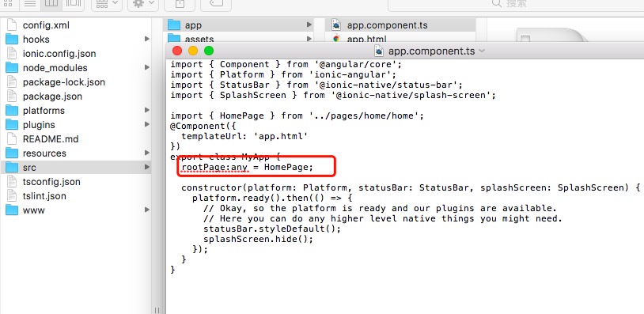The height and width of the screenshot is (314, 644).
Task: Expand the hooks folder arrow
Action: [147, 39]
